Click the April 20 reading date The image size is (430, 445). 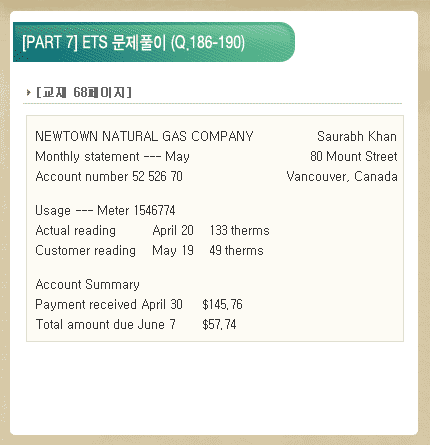173,231
